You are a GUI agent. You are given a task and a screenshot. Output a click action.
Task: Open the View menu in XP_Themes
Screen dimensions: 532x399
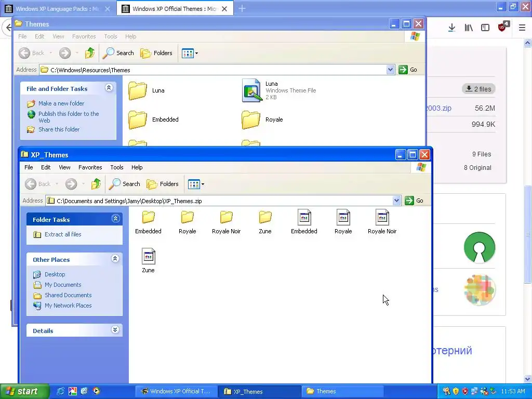(x=64, y=167)
